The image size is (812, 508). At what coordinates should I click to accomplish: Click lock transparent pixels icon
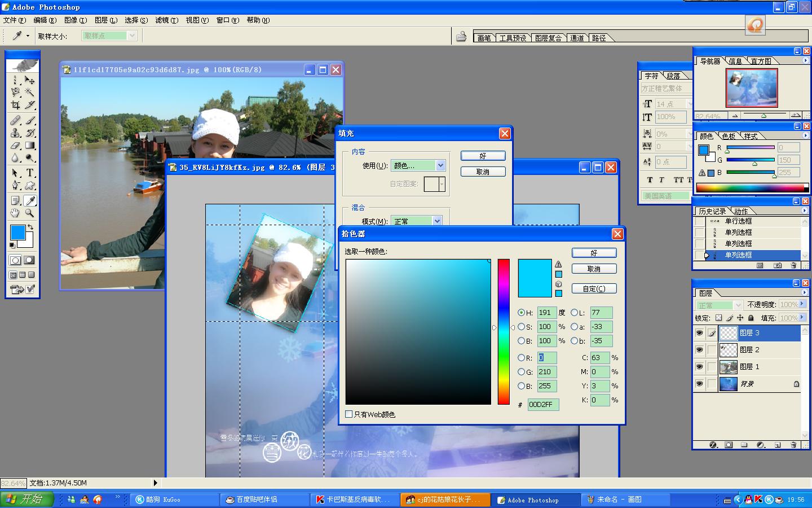point(718,318)
